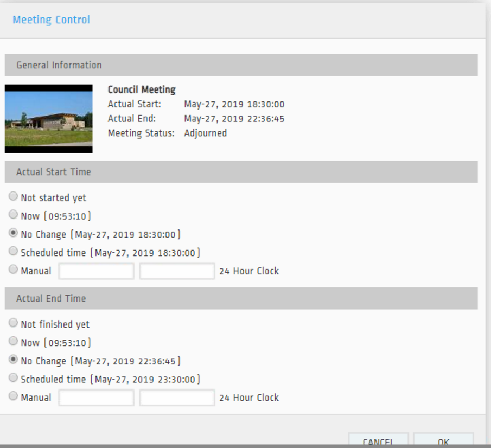Select 'Now' option under Actual End Time
This screenshot has width=491, height=448.
pos(13,341)
